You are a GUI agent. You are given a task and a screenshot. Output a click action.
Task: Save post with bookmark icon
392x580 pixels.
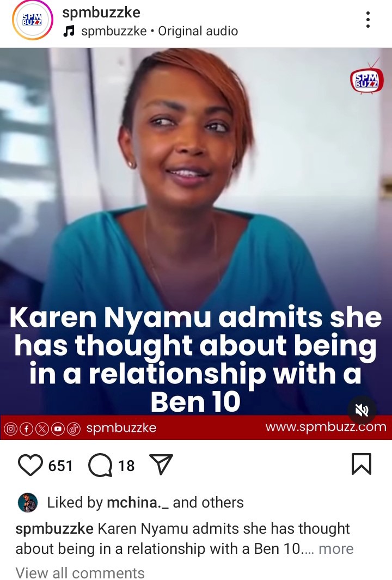point(362,464)
